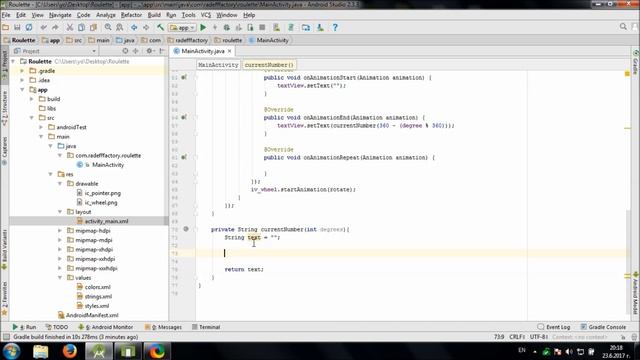Open the Run tool window
The height and width of the screenshot is (360, 640).
click(x=24, y=327)
